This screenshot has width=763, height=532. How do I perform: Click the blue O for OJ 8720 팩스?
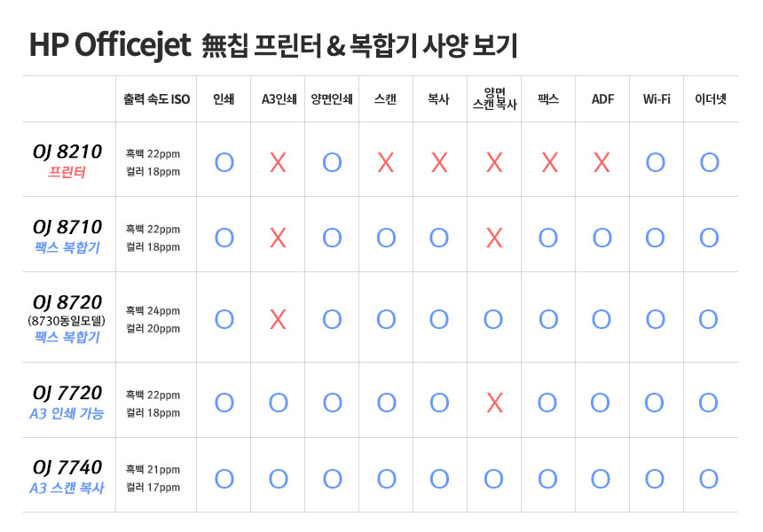pos(548,319)
